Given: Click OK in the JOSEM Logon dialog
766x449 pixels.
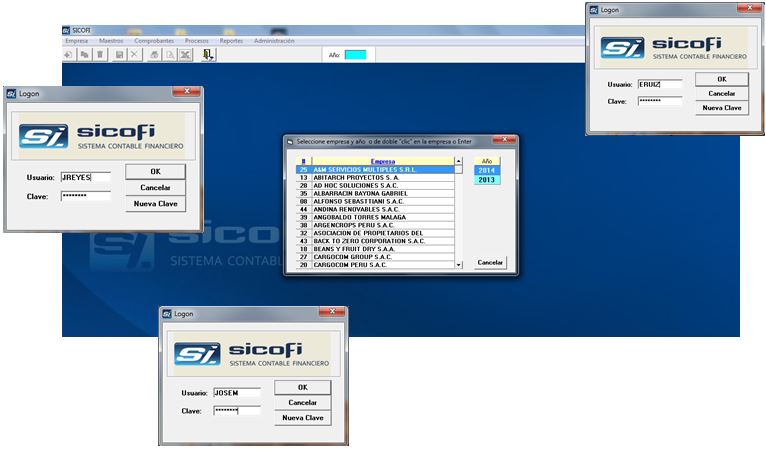Looking at the screenshot, I should pyautogui.click(x=303, y=387).
